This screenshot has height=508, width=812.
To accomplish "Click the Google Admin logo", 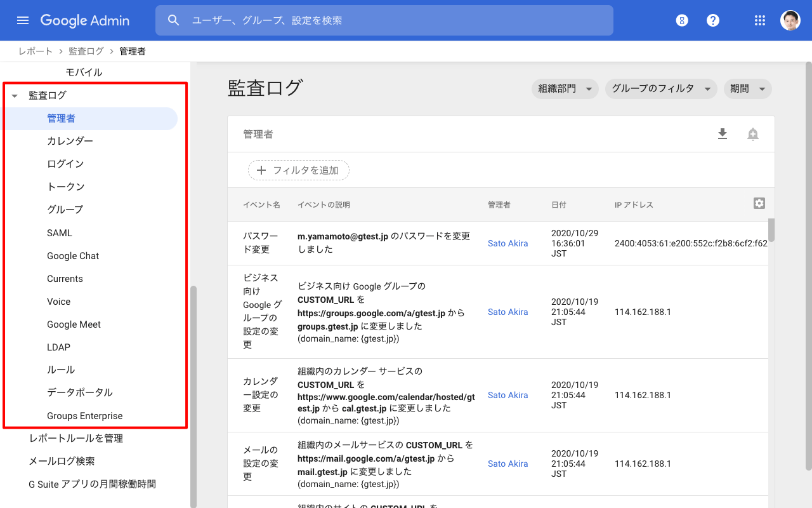I will coord(85,20).
